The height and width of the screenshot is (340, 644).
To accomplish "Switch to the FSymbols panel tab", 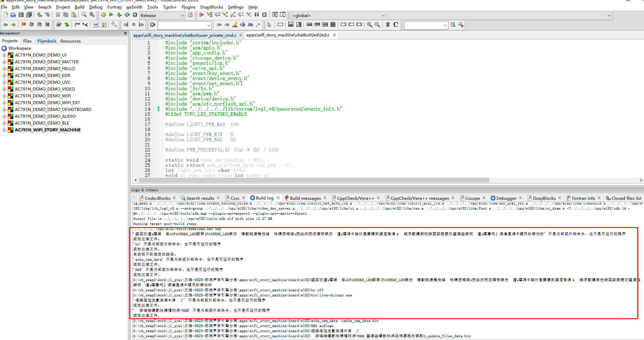I will [47, 41].
